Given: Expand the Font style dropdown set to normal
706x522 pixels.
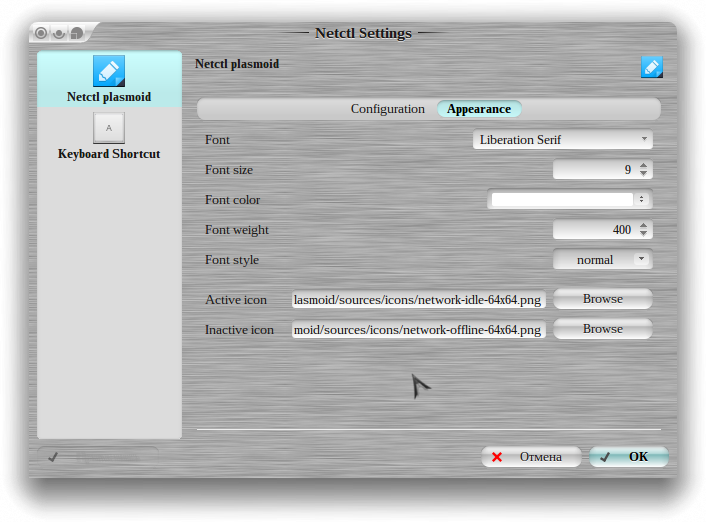Looking at the screenshot, I should click(x=602, y=260).
